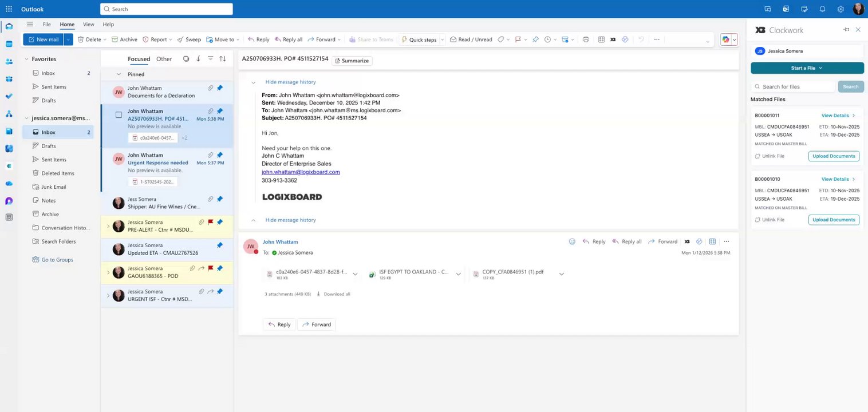Viewport: 868px width, 412px height.
Task: Open the Quick steps dropdown arrow
Action: pyautogui.click(x=441, y=39)
